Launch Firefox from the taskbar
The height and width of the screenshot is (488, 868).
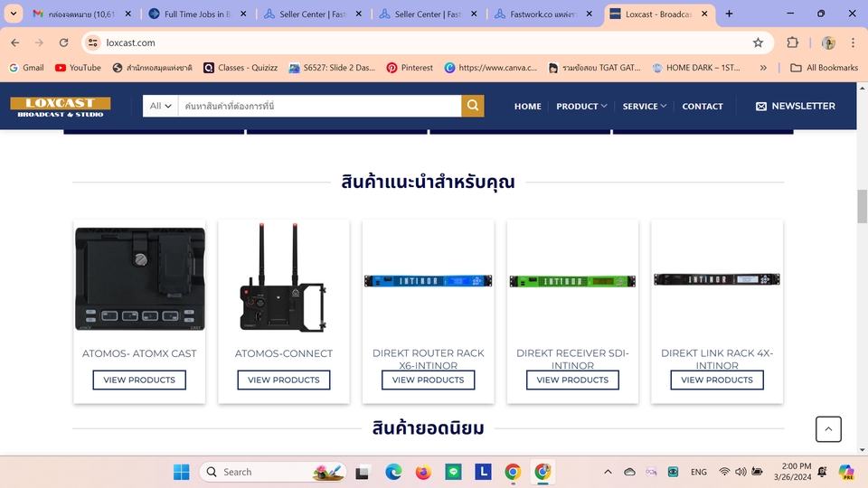pyautogui.click(x=423, y=472)
